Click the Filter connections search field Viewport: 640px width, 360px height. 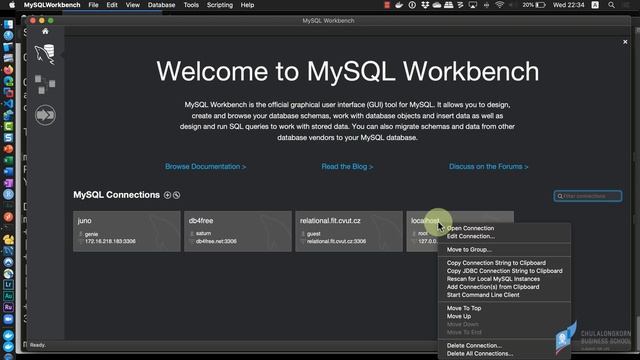(x=588, y=196)
